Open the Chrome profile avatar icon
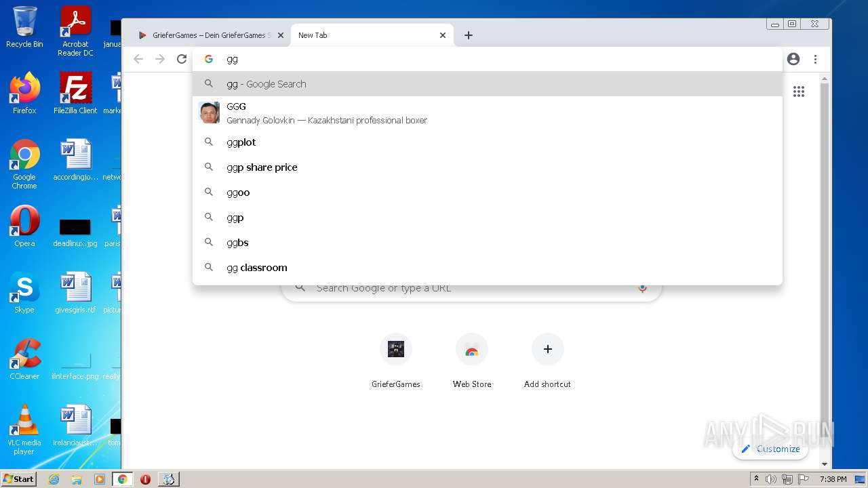 click(793, 59)
